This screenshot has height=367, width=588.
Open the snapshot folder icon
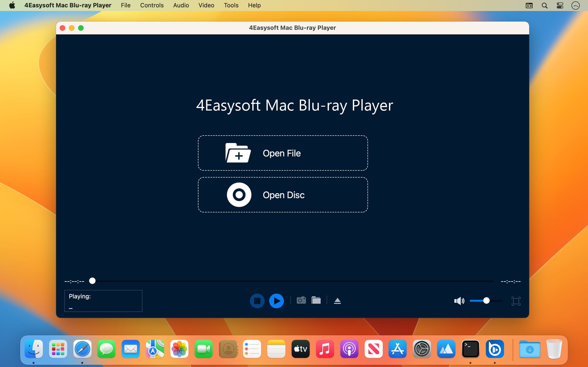pos(316,300)
